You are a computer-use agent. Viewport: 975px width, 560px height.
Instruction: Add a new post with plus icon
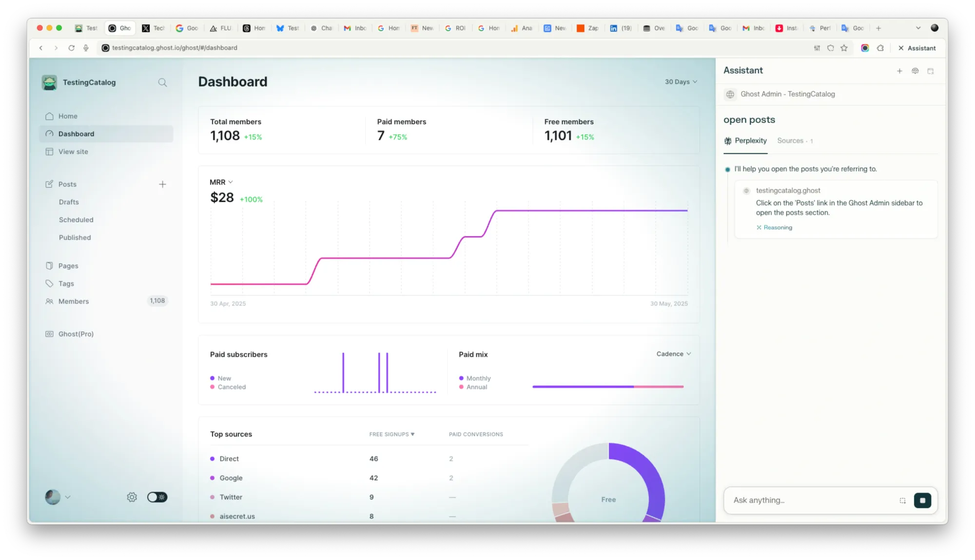coord(162,184)
